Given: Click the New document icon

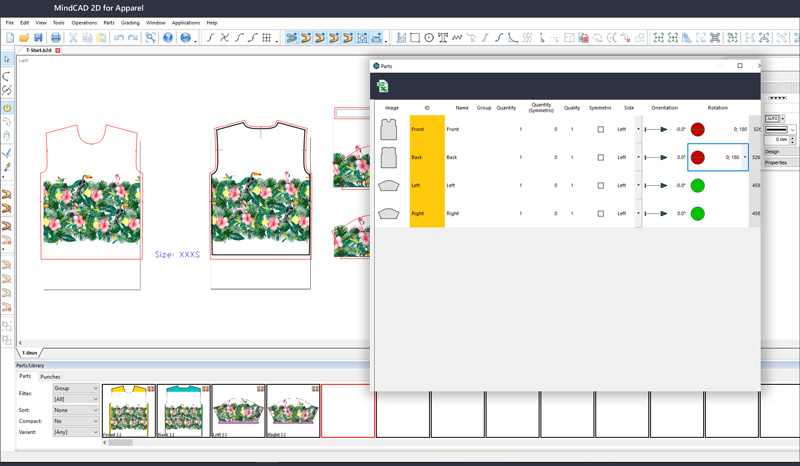Looking at the screenshot, I should click(x=10, y=37).
